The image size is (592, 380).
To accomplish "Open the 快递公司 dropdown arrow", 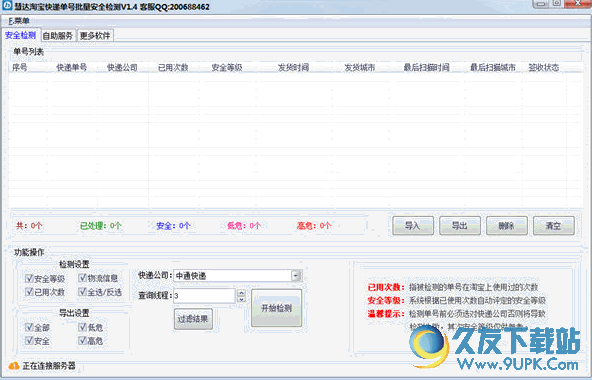I will coord(296,276).
